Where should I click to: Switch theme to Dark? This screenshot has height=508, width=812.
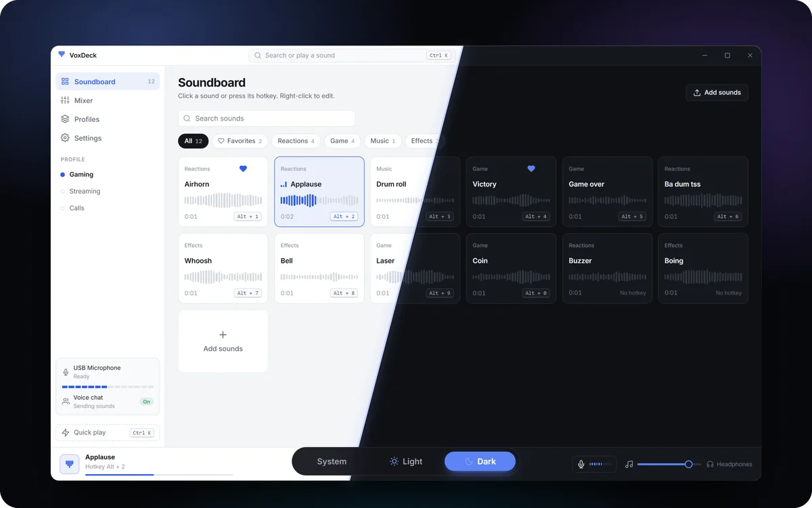pyautogui.click(x=480, y=461)
